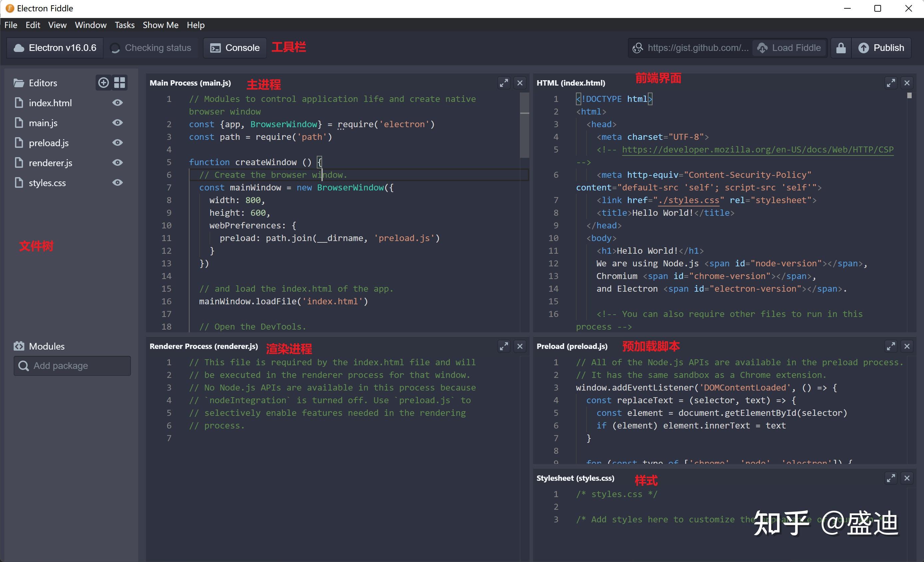Click the lock privacy icon button

[841, 48]
